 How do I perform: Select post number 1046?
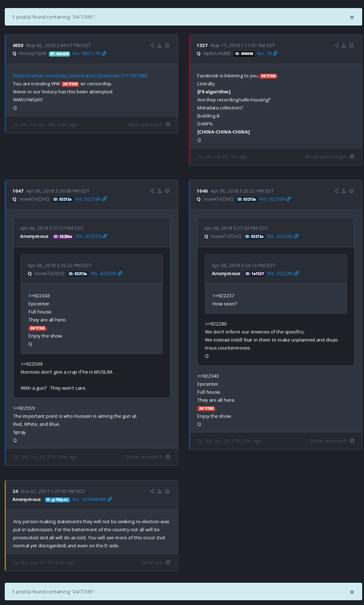click(202, 191)
